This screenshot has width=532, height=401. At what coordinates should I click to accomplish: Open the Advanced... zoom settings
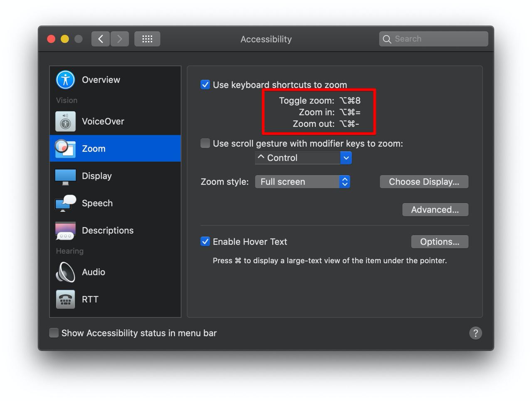tap(435, 209)
